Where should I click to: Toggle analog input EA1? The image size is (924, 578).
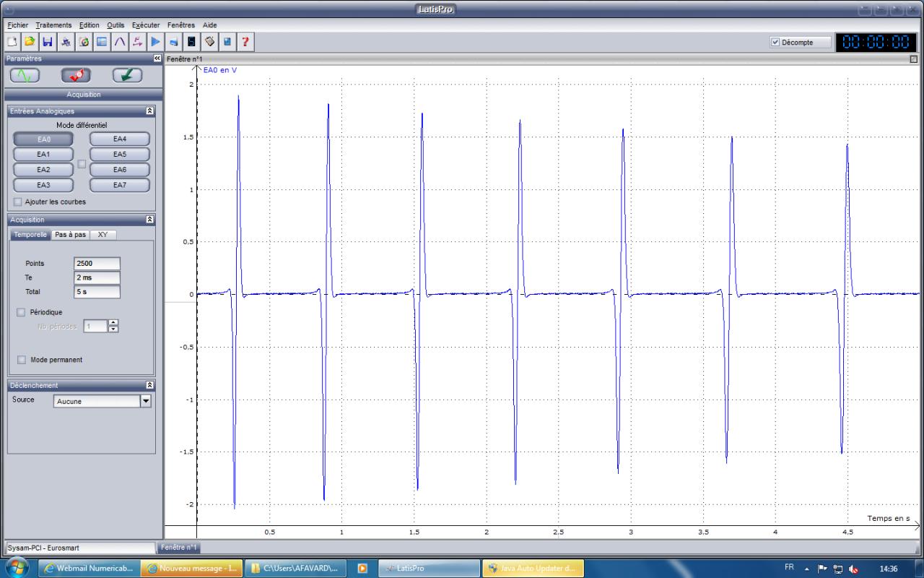pyautogui.click(x=43, y=155)
